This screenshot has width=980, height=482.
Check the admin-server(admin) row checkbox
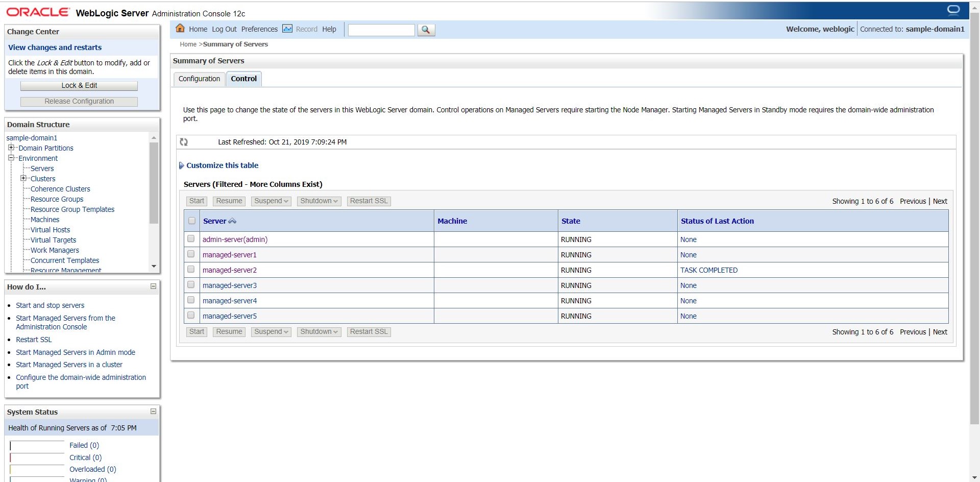pos(191,239)
